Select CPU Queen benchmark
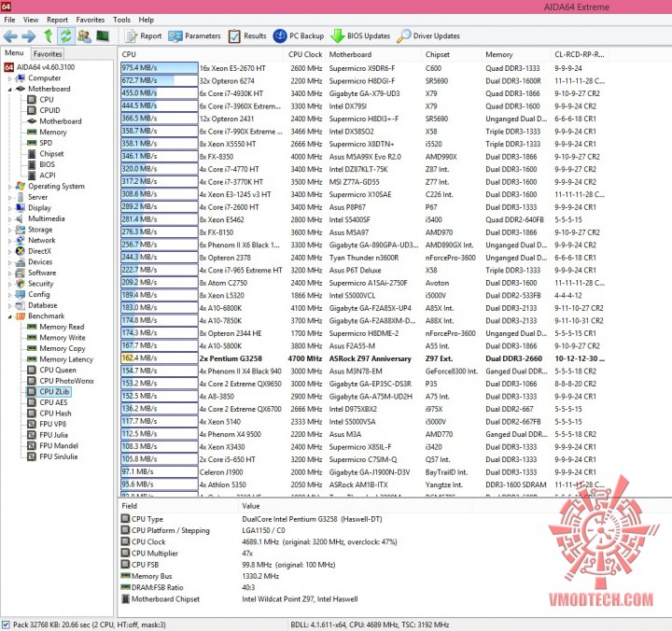672x631 pixels. pyautogui.click(x=58, y=370)
